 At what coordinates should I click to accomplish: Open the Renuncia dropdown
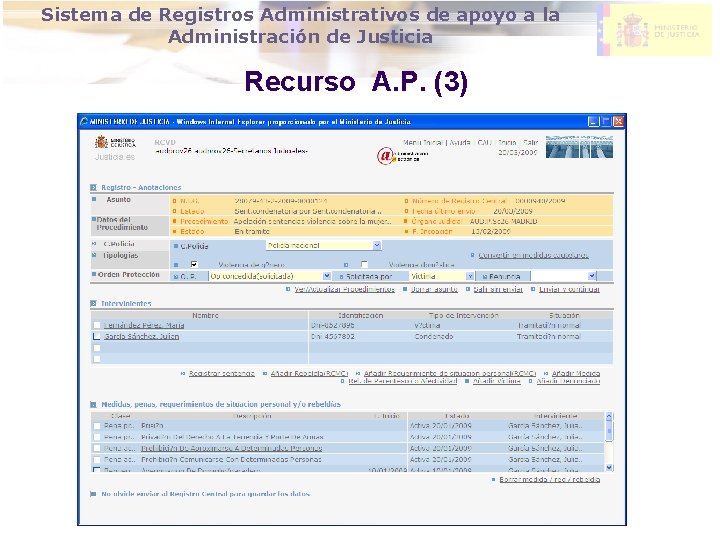(563, 276)
